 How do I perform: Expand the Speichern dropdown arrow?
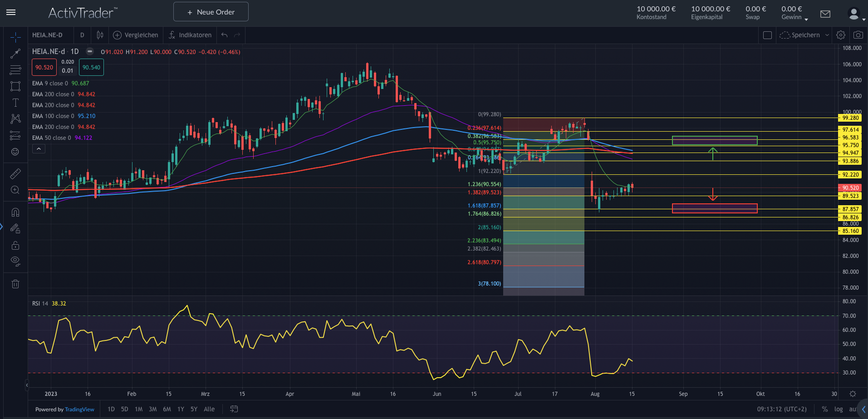point(827,35)
